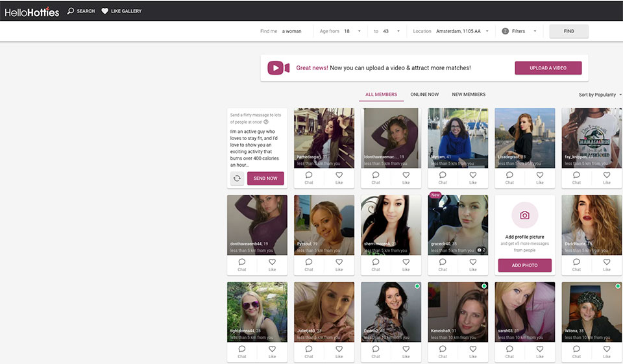The width and height of the screenshot is (623, 364).
Task: Switch to the New Members tab
Action: pos(469,95)
